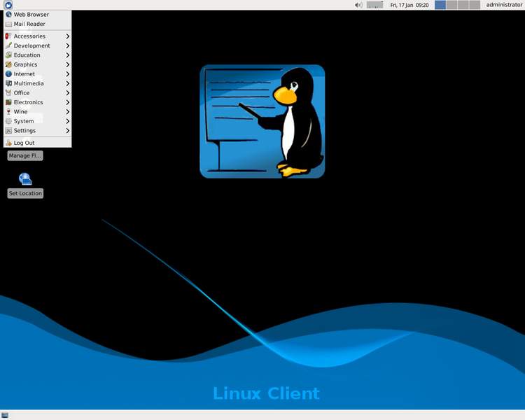Click the Education category icon

pyautogui.click(x=8, y=55)
